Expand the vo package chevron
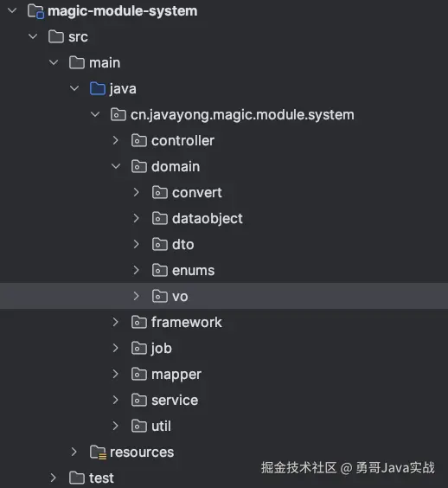 click(x=137, y=296)
